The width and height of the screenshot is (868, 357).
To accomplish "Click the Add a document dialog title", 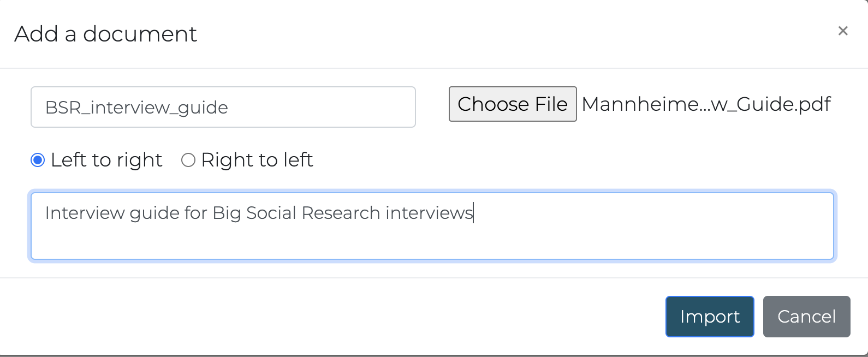I will tap(106, 34).
